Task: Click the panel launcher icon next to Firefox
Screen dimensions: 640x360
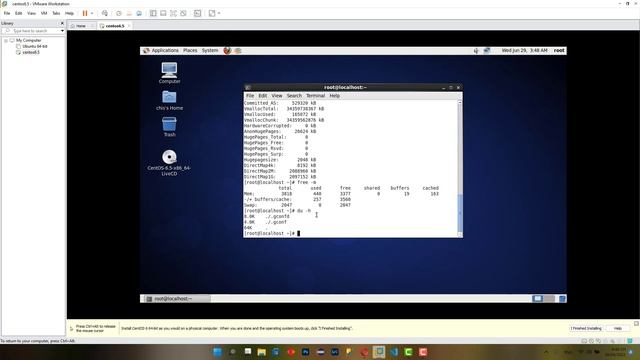Action: point(238,51)
